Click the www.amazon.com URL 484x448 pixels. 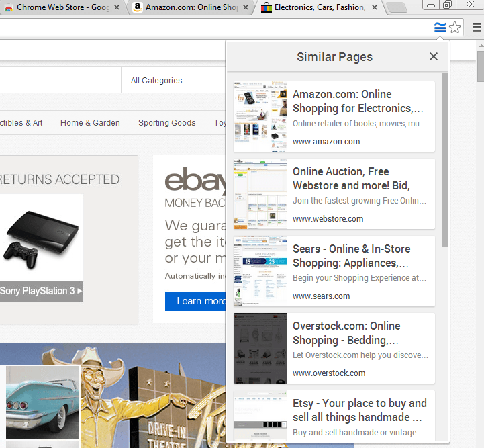click(326, 142)
